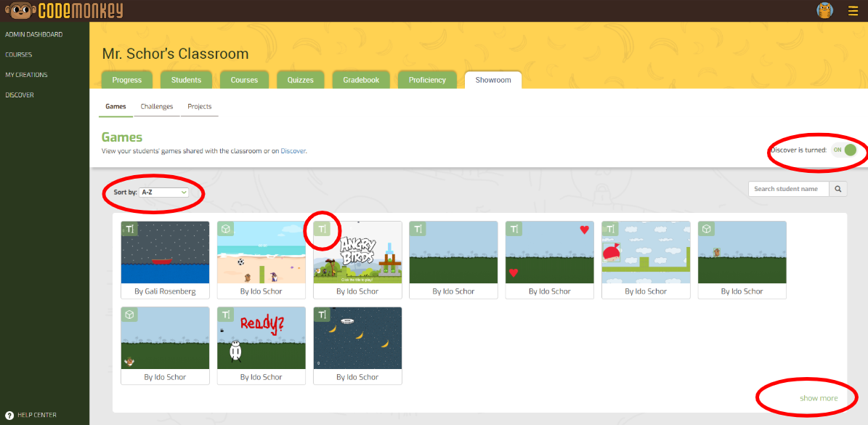Click the search magnifier button
Screen dimensions: 868x425
coord(838,189)
